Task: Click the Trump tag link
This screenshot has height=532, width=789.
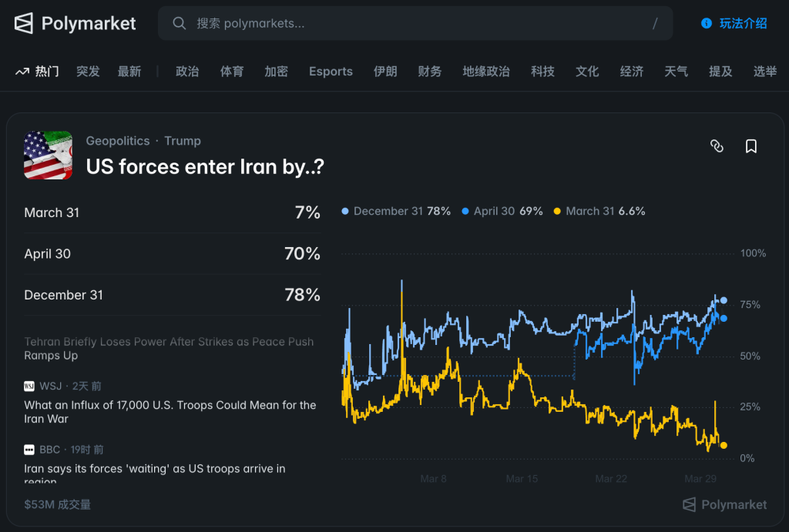Action: click(x=183, y=141)
